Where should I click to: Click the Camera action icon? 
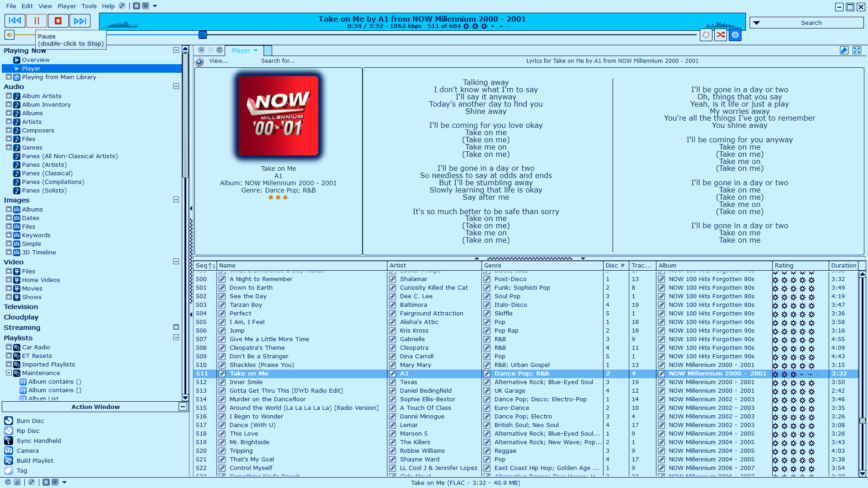(x=9, y=450)
